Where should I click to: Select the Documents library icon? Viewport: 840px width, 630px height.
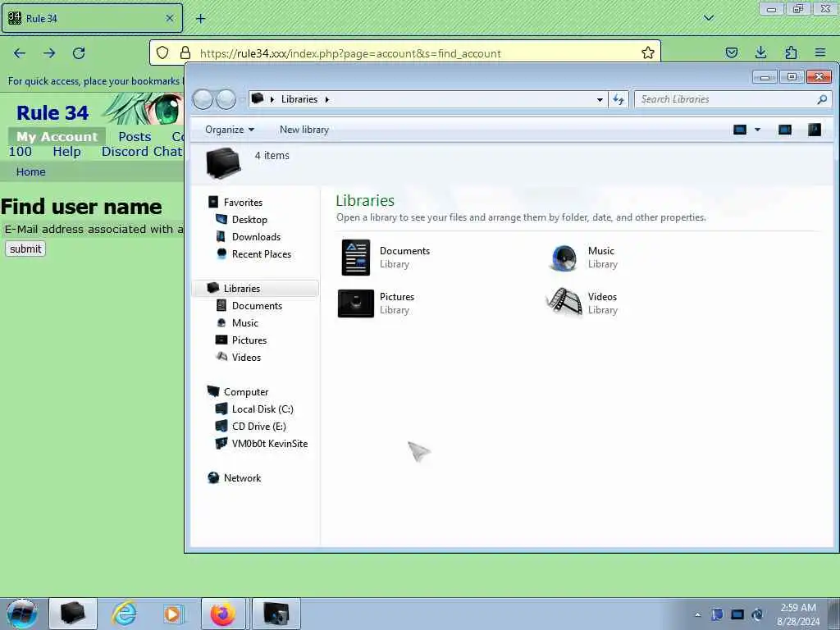tap(356, 257)
